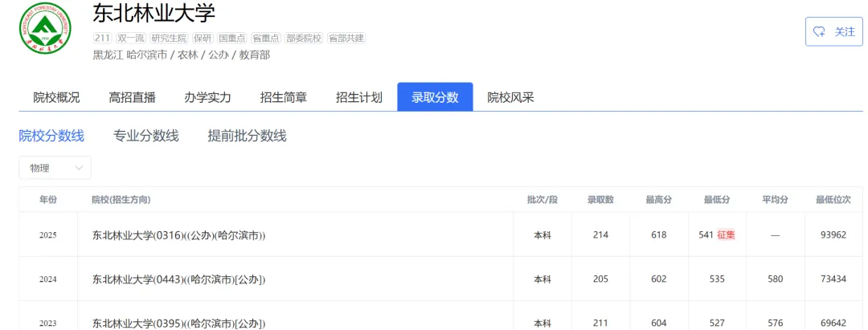Click the 研究生院 tag
The width and height of the screenshot is (868, 330).
[x=168, y=39]
